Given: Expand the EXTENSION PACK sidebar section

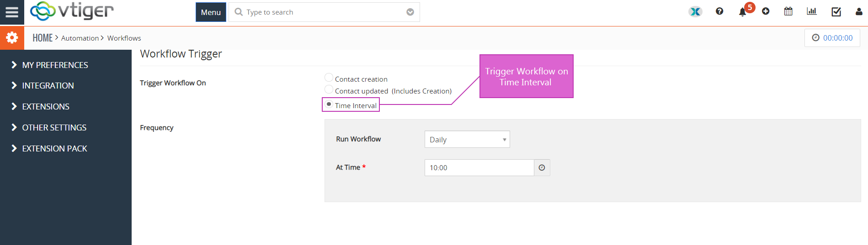Looking at the screenshot, I should 54,148.
